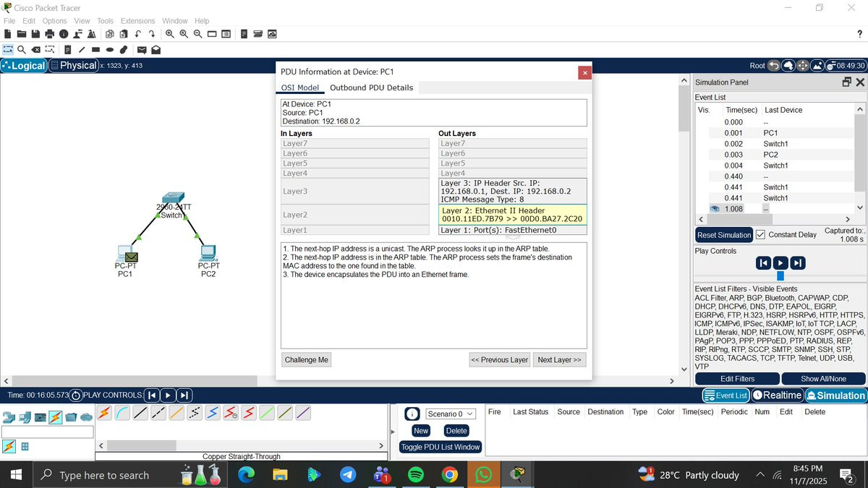
Task: Toggle the Event List button
Action: click(726, 395)
